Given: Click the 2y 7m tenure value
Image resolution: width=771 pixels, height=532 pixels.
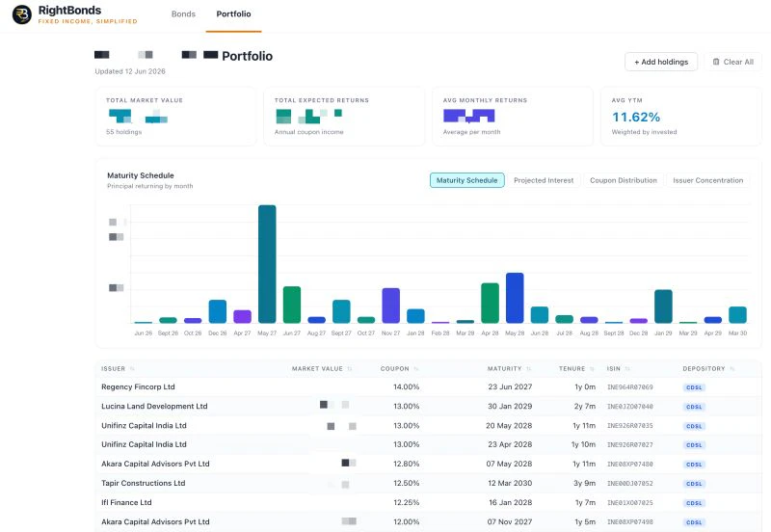Looking at the screenshot, I should click(x=585, y=406).
